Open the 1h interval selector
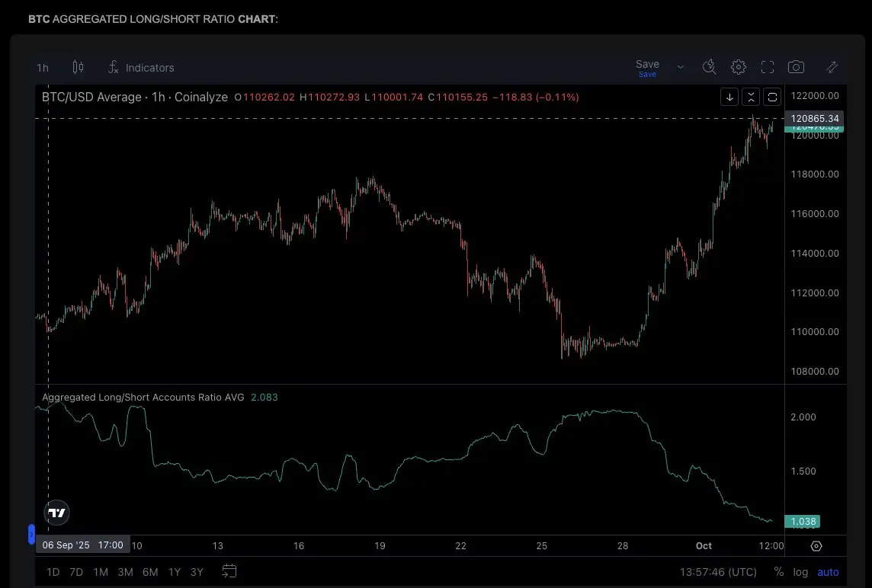This screenshot has height=588, width=872. (x=43, y=68)
